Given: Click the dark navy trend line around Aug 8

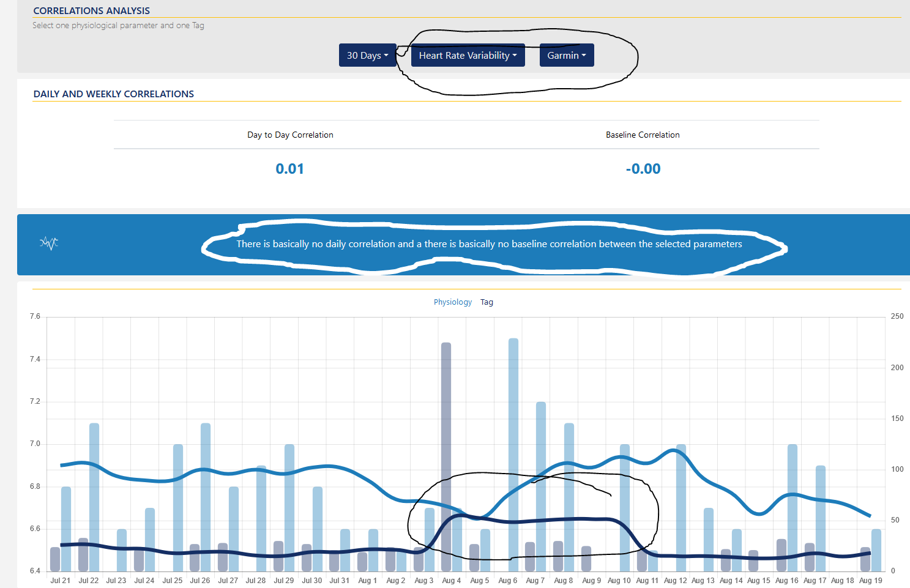Looking at the screenshot, I should 563,520.
